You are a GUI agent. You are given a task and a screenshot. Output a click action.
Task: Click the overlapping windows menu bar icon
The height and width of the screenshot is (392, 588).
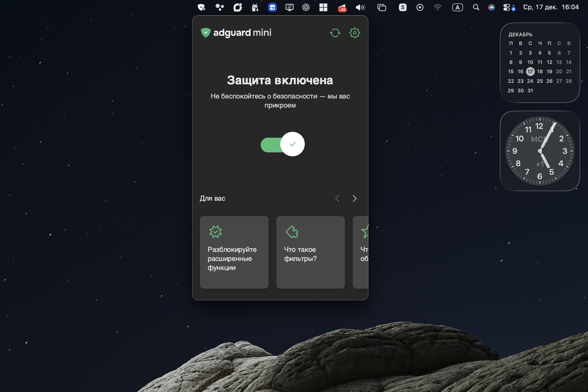[x=381, y=7]
